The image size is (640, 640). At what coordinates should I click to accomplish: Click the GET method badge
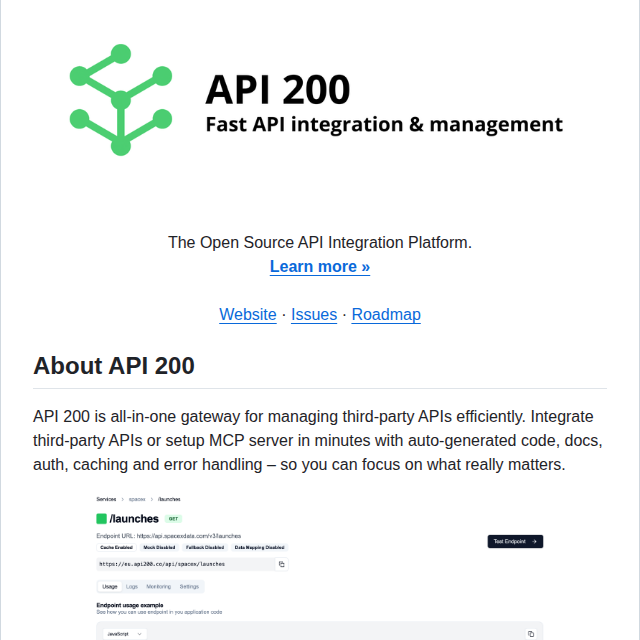[x=173, y=519]
